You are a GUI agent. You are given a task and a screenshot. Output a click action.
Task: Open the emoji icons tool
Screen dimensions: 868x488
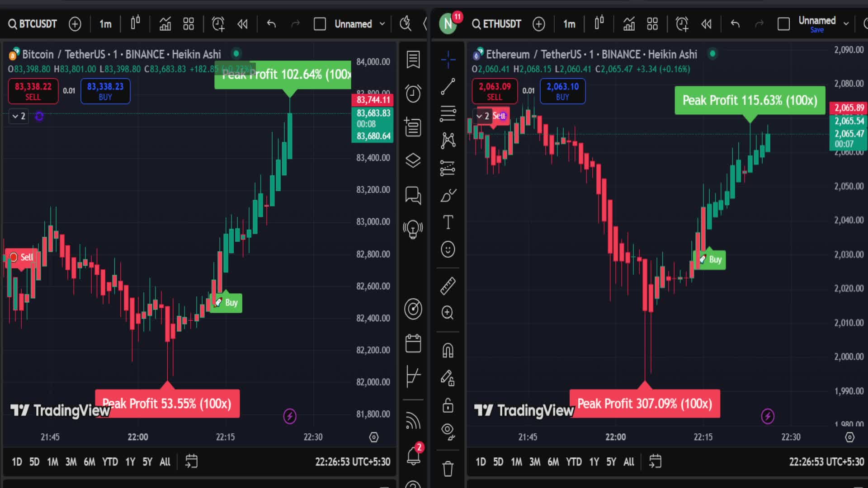point(448,249)
